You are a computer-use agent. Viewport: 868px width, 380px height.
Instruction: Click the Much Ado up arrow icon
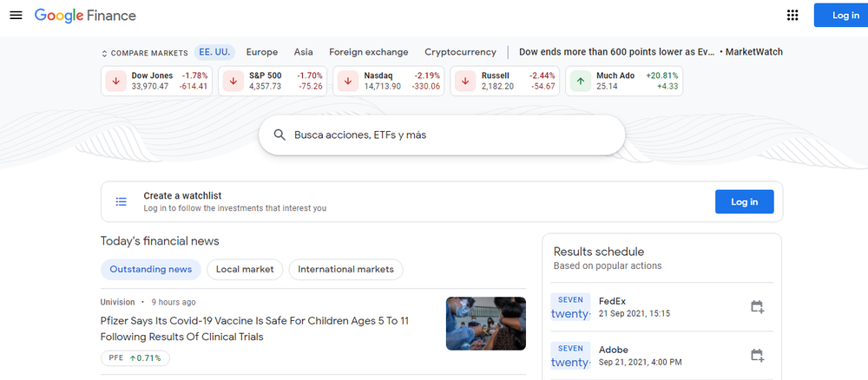581,81
